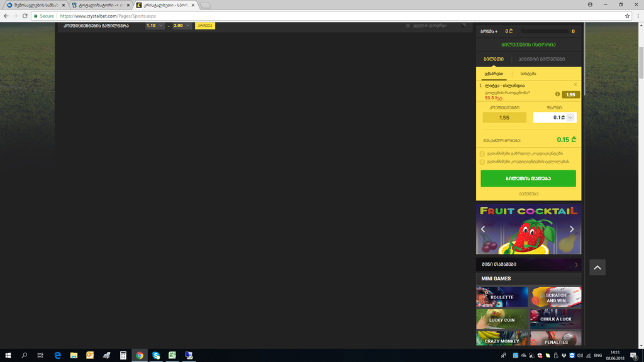Screen dimensions: 644x362
Task: Open Windows taskbar search
Action: point(25,356)
